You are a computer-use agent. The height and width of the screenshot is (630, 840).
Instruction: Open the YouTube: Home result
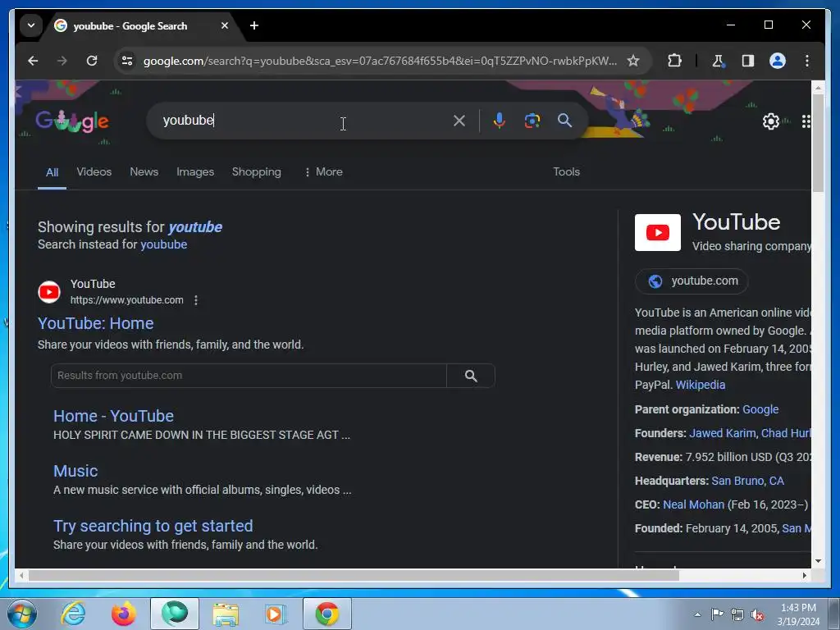point(95,323)
